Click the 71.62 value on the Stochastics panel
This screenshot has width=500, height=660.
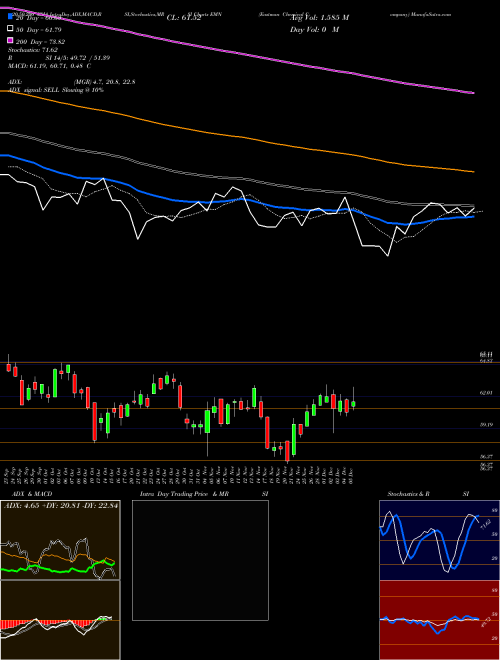point(485,525)
